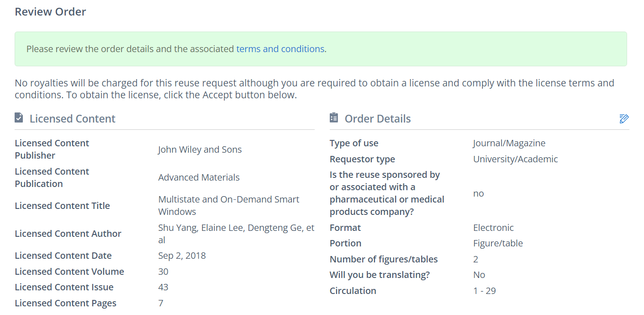Click the Will you be translating label
The width and height of the screenshot is (644, 315).
[x=380, y=275]
